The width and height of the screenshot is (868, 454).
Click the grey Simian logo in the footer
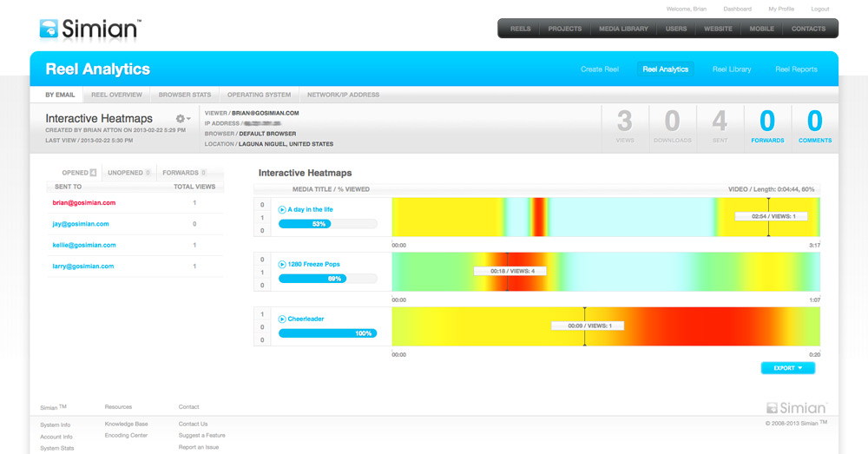click(797, 408)
